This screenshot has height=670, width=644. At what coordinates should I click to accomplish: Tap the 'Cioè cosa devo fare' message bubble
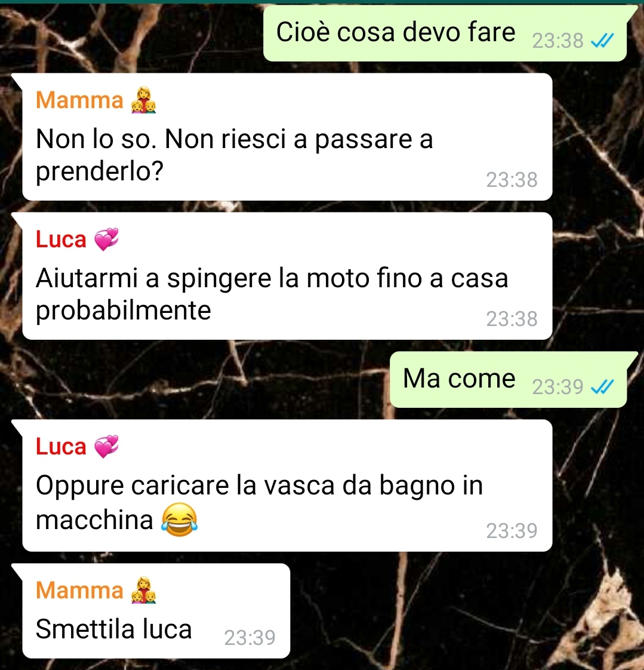point(445,33)
